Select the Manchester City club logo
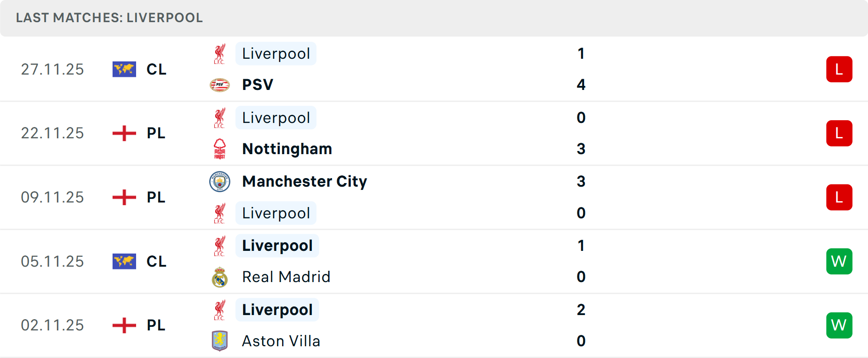Image resolution: width=868 pixels, height=358 pixels. click(x=220, y=182)
